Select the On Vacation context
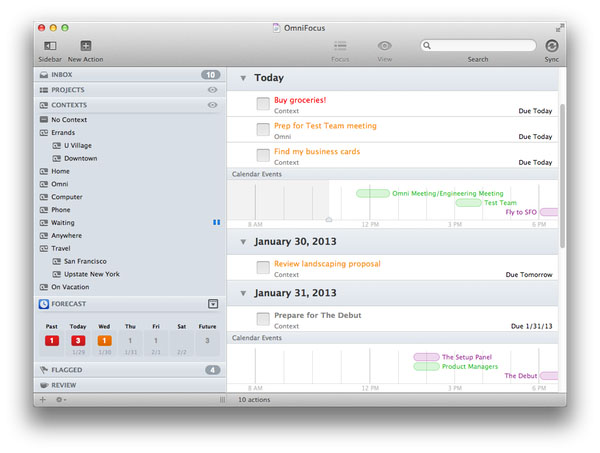The height and width of the screenshot is (453, 600). 130,287
